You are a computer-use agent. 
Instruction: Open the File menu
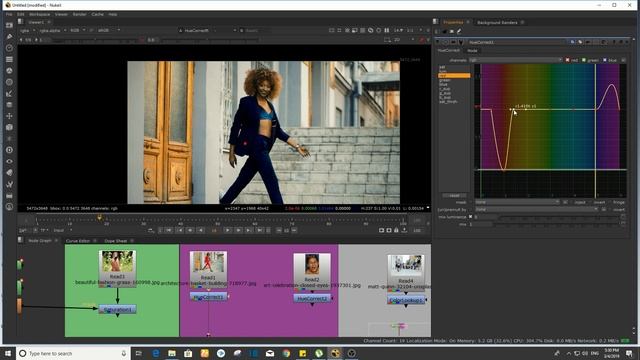(9, 14)
